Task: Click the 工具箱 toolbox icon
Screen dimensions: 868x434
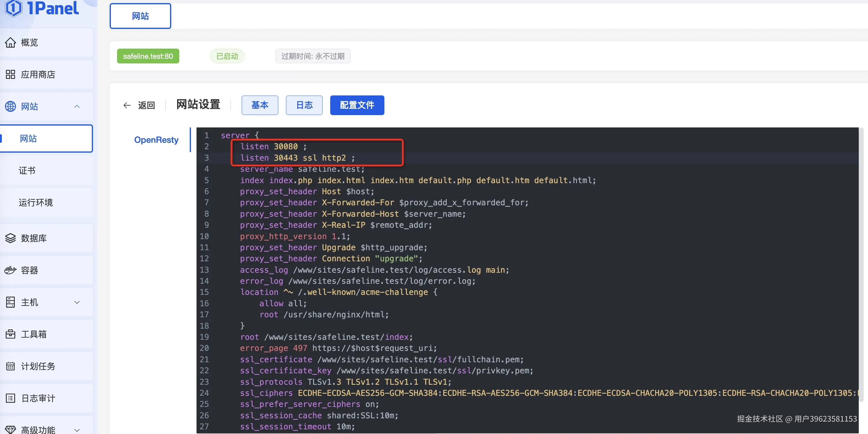Action: 10,334
